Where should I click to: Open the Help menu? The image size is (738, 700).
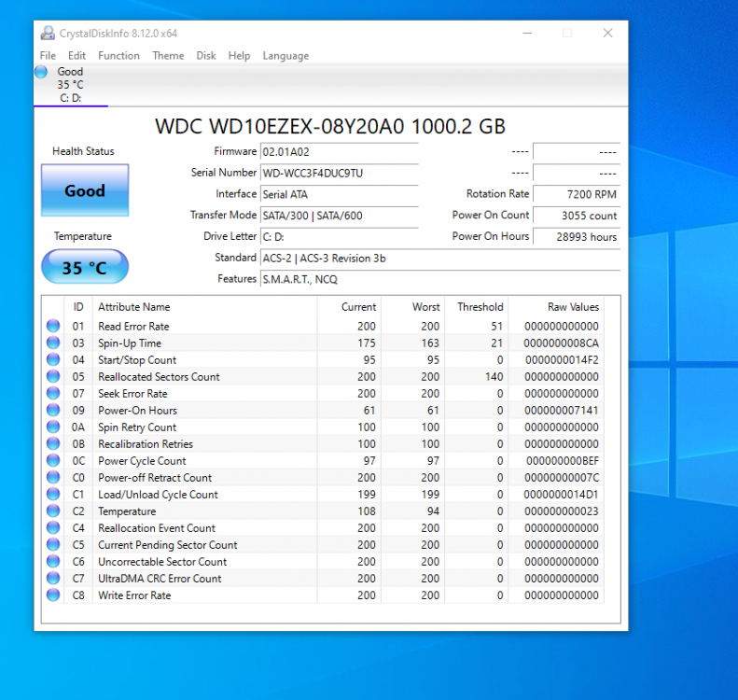pos(239,56)
